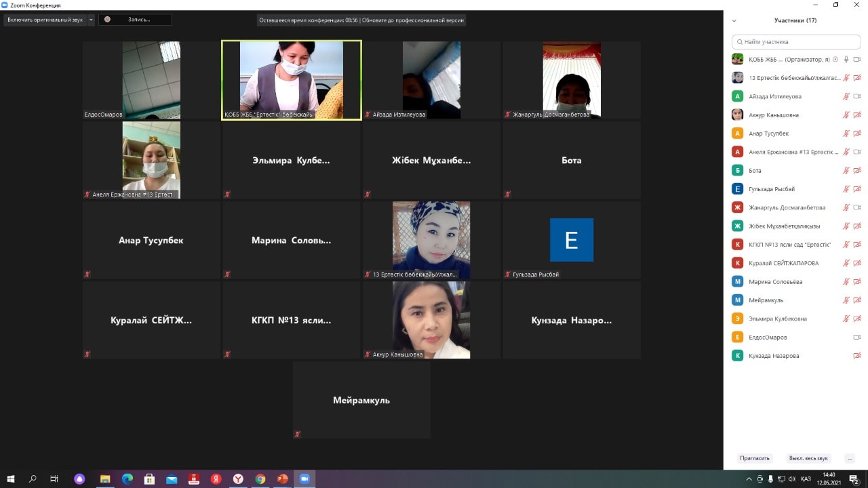Click the 'Пригласить' button
This screenshot has height=488, width=868.
point(755,458)
